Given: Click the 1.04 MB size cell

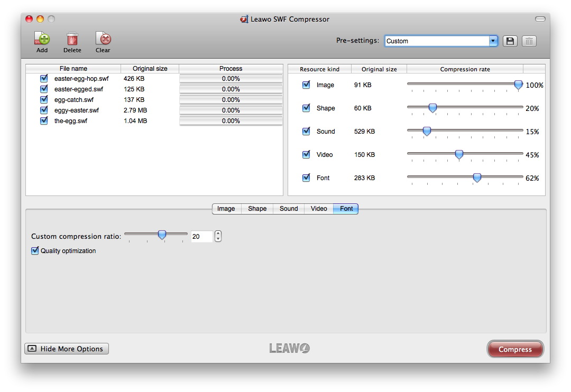Looking at the screenshot, I should pos(135,121).
